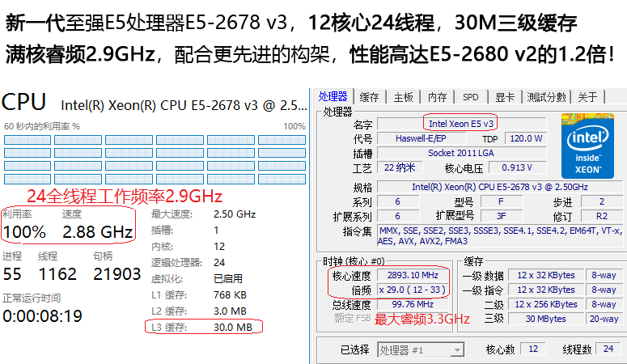The width and height of the screenshot is (627, 364).
Task: Click the 100% utilization value in Task Manager
Action: click(x=24, y=232)
